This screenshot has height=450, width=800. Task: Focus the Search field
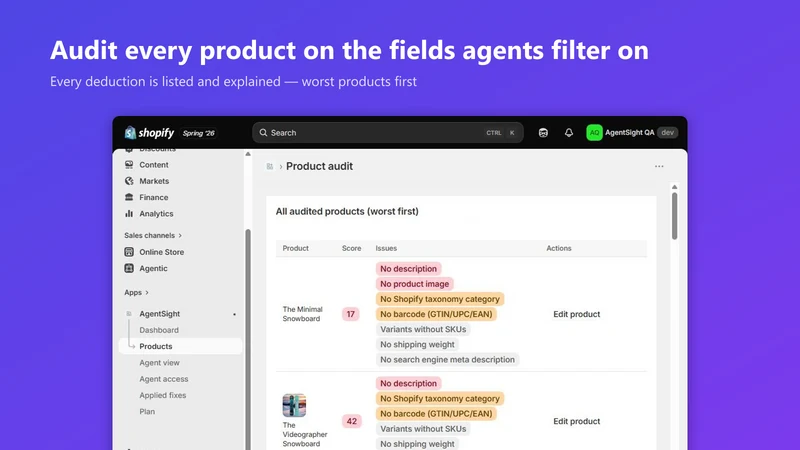388,133
